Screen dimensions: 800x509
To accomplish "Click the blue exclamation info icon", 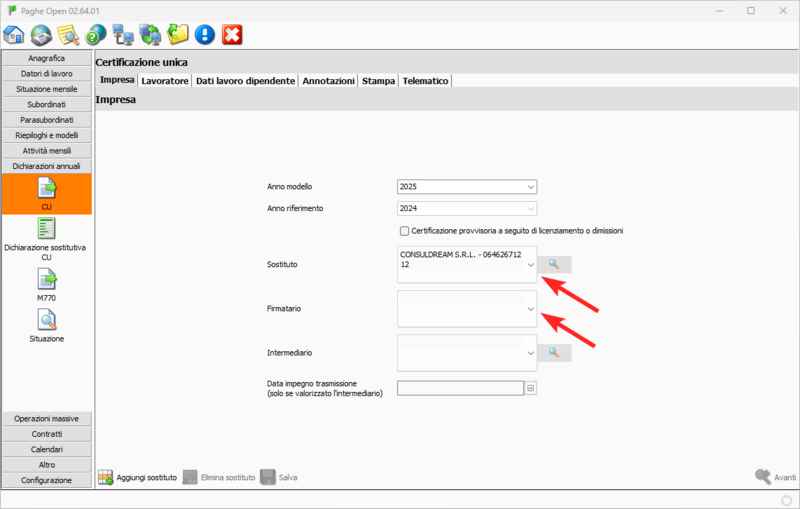I will pyautogui.click(x=205, y=35).
